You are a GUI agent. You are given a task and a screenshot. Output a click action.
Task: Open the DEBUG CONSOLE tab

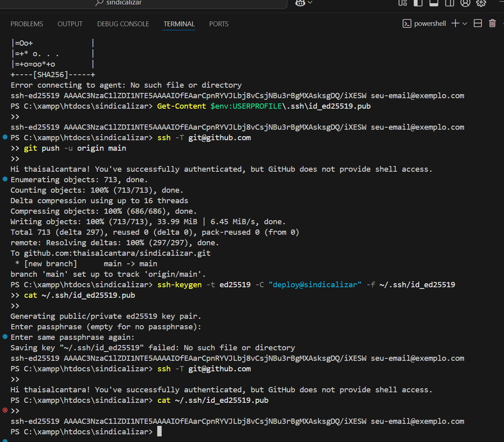123,24
